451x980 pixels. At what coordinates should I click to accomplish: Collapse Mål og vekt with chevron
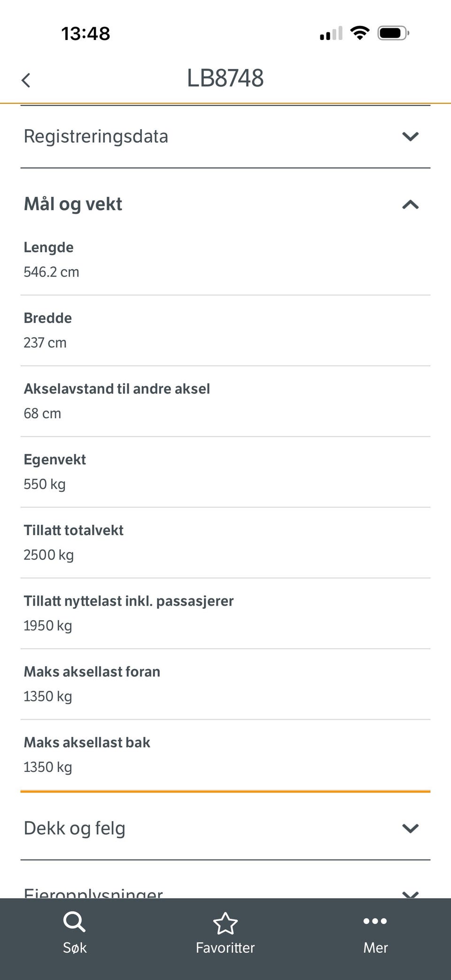[411, 204]
